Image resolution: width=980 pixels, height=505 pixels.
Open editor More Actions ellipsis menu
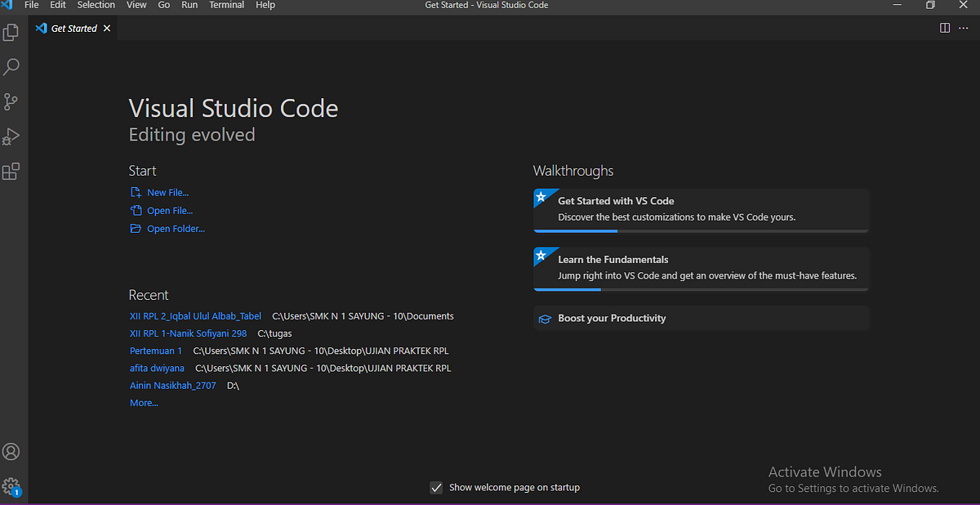[963, 28]
